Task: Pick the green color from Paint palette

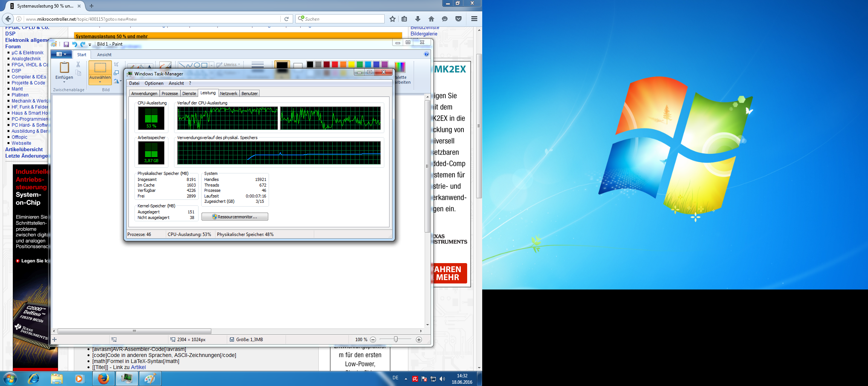Action: 360,64
